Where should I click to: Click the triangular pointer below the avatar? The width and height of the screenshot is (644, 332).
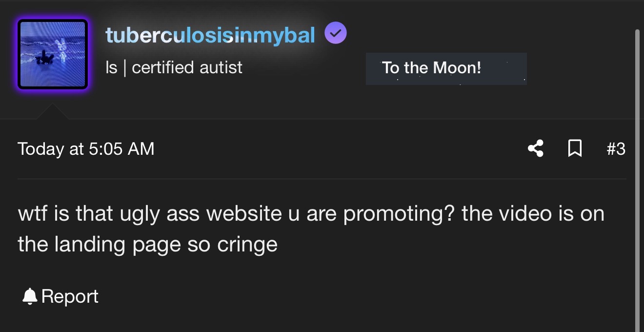52,111
